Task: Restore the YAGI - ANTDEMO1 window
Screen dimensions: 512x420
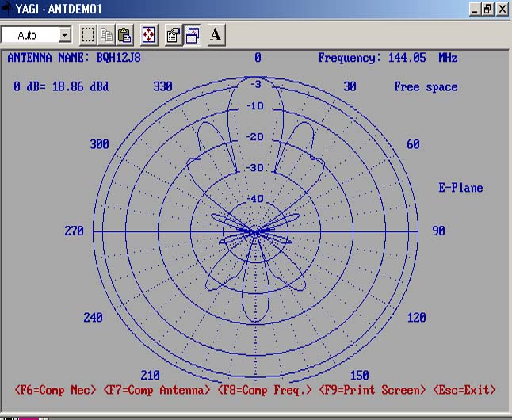Action: click(487, 10)
